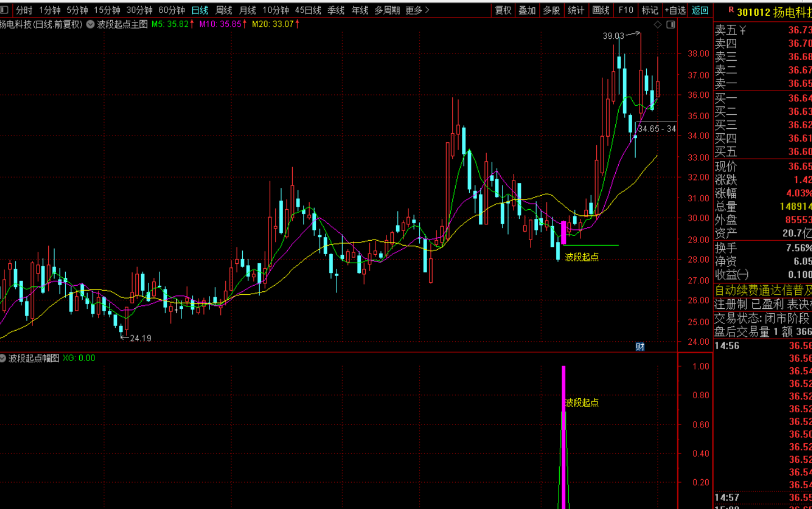Open the 统计 statistics tool
The width and height of the screenshot is (812, 509).
pos(576,10)
